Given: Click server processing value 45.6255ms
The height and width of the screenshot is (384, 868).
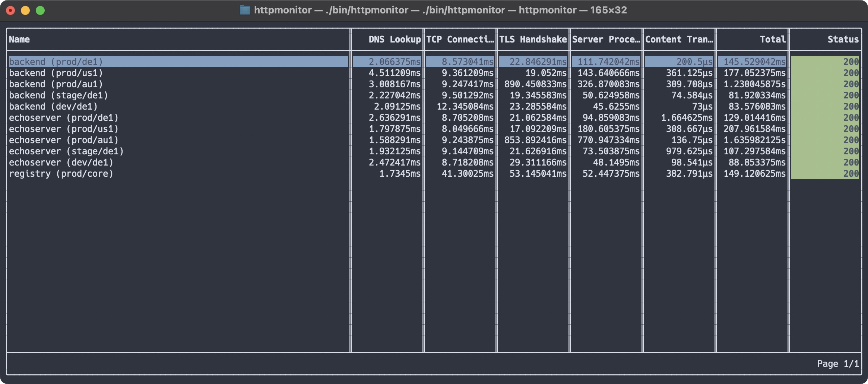Looking at the screenshot, I should coord(616,106).
